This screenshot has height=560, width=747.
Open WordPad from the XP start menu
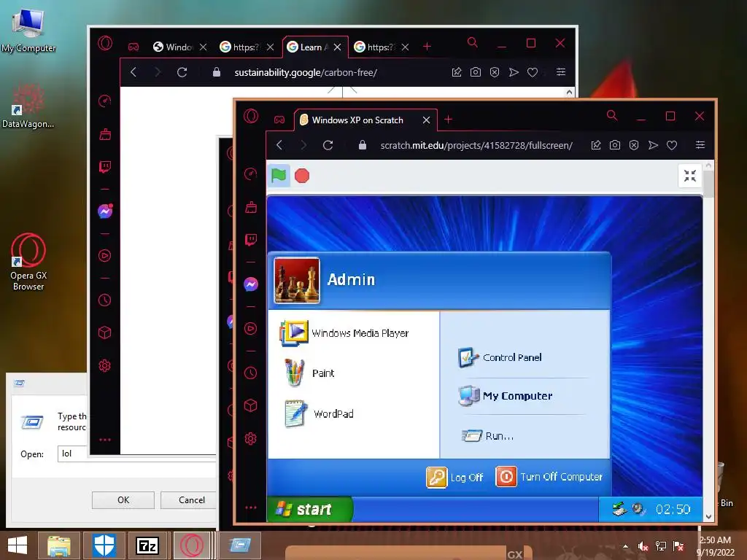click(319, 413)
